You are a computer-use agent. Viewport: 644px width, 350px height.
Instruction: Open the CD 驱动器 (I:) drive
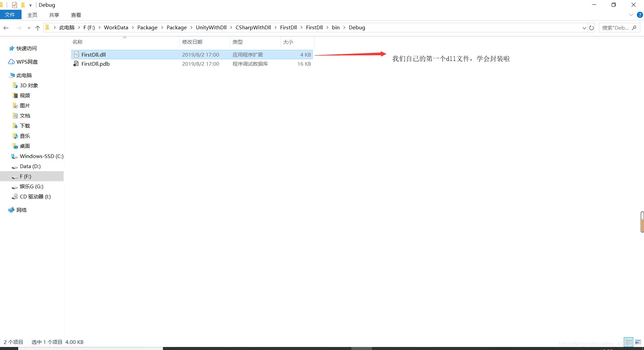[35, 197]
